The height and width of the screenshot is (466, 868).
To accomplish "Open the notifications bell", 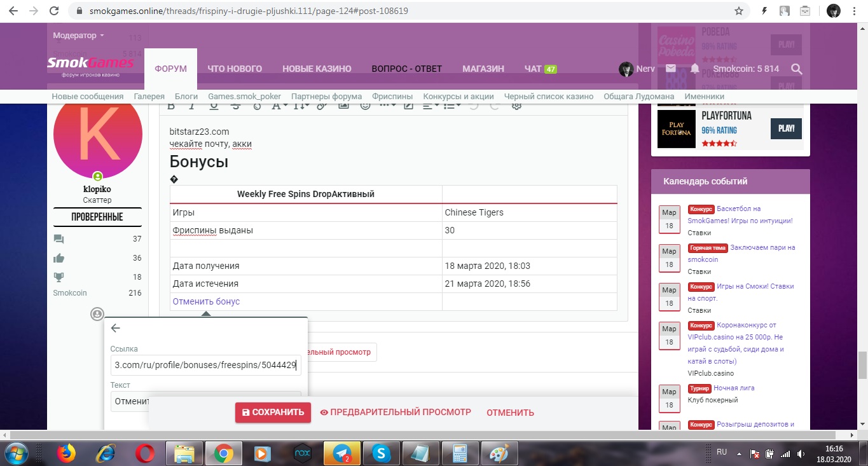I will [695, 69].
